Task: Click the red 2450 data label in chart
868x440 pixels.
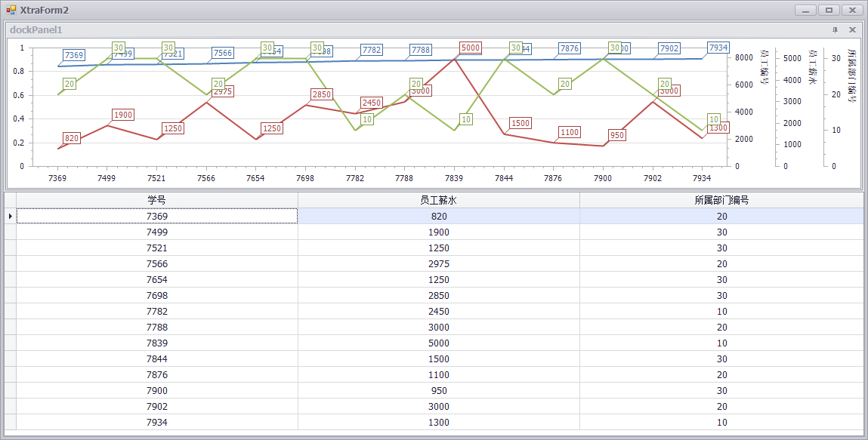Action: click(x=372, y=103)
